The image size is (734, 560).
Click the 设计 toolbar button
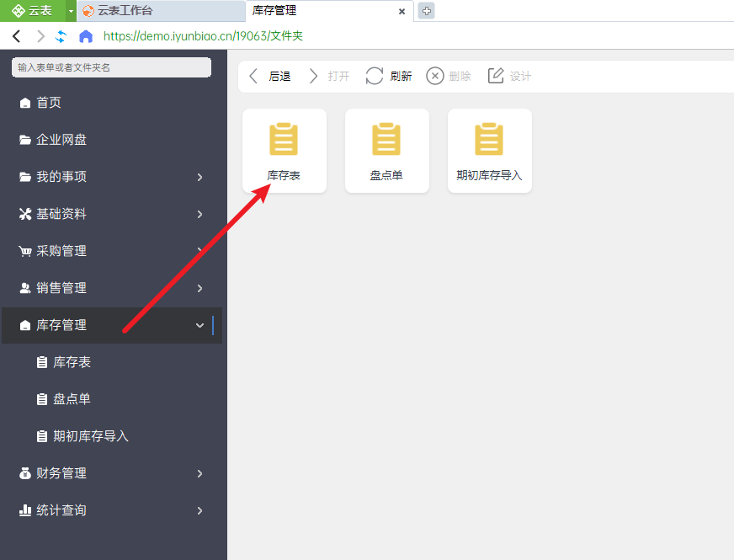(x=509, y=76)
